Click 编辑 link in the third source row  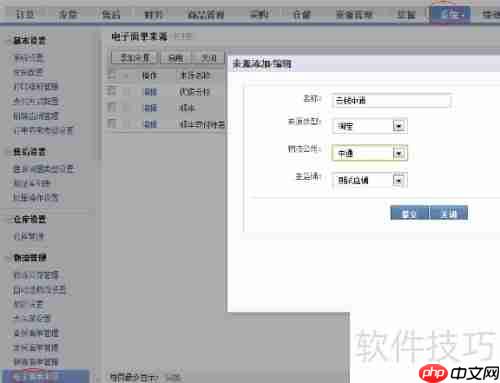[150, 124]
